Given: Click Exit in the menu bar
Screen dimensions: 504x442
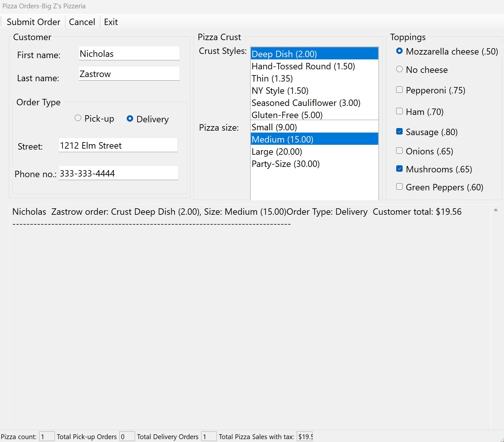Looking at the screenshot, I should coord(111,22).
